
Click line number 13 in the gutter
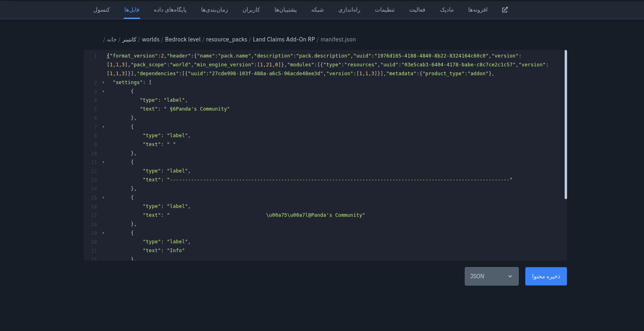[94, 180]
